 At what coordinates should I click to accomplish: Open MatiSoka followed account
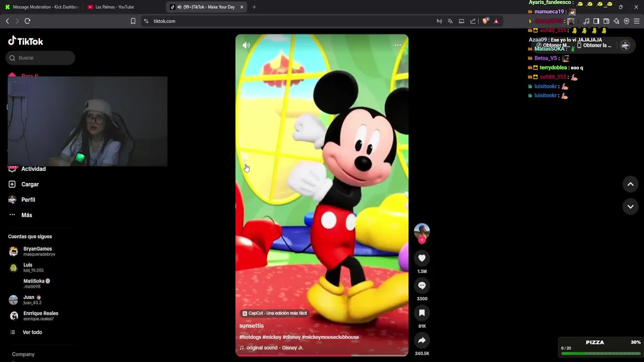pyautogui.click(x=30, y=284)
